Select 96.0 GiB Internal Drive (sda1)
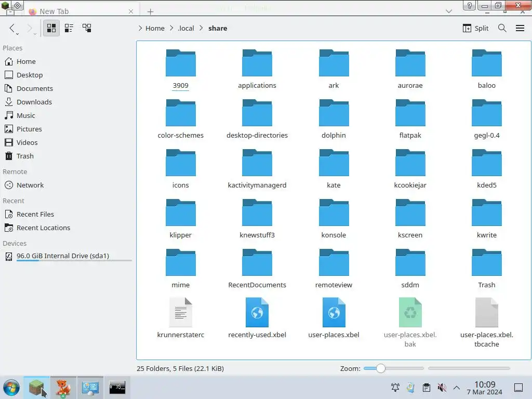 pyautogui.click(x=66, y=256)
